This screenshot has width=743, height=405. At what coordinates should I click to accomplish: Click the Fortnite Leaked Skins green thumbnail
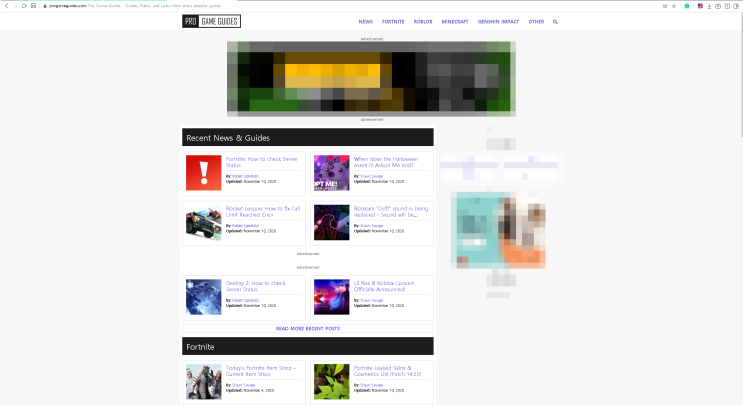pyautogui.click(x=331, y=382)
